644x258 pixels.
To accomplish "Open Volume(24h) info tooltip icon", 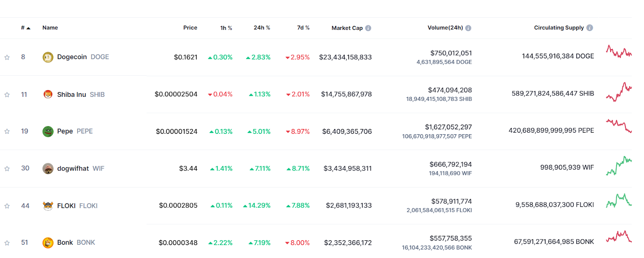I will click(x=468, y=28).
